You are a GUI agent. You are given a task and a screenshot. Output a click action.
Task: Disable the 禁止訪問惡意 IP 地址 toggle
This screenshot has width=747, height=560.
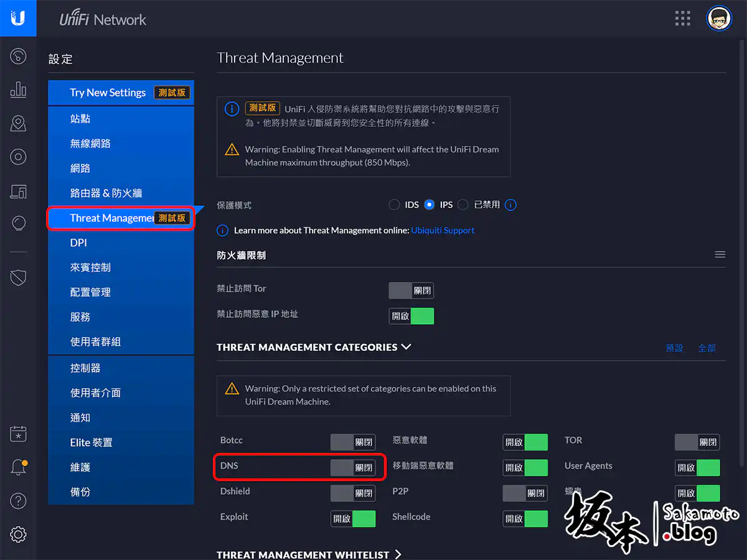click(411, 316)
